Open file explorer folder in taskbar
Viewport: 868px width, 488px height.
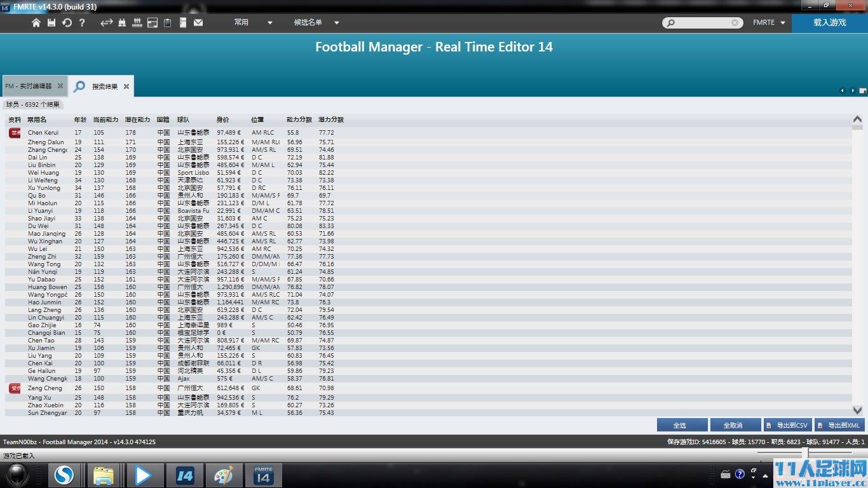[x=103, y=475]
